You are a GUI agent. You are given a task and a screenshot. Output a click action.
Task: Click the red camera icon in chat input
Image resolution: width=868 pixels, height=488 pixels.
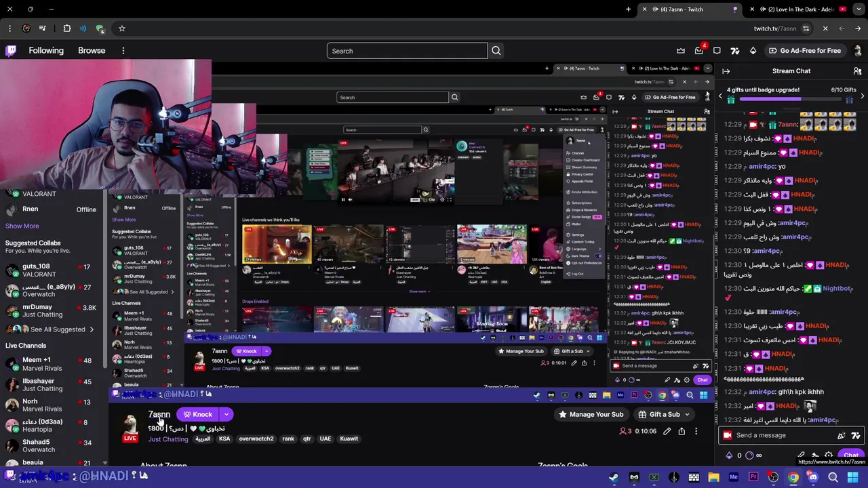point(728,436)
